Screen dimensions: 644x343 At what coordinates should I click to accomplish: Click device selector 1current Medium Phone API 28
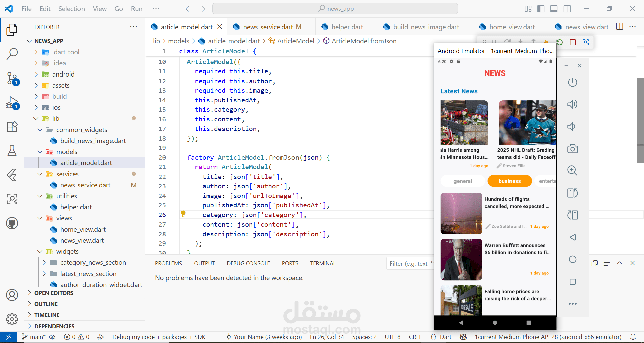548,337
